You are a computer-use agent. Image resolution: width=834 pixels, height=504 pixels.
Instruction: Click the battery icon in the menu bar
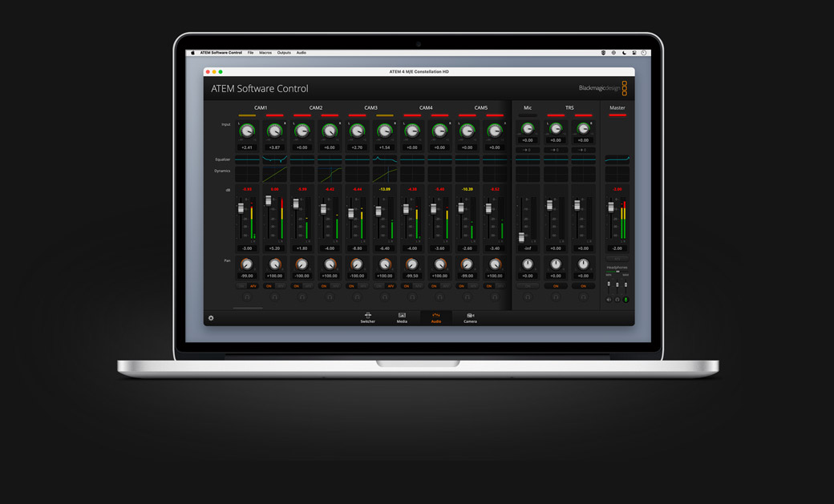point(634,53)
